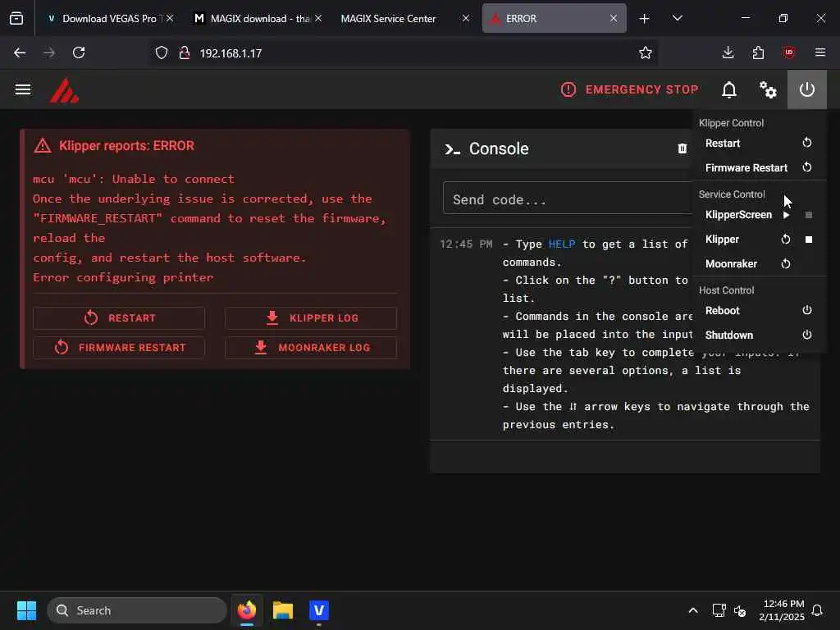The width and height of the screenshot is (840, 630).
Task: Click the muted volume tray icon
Action: click(x=740, y=610)
